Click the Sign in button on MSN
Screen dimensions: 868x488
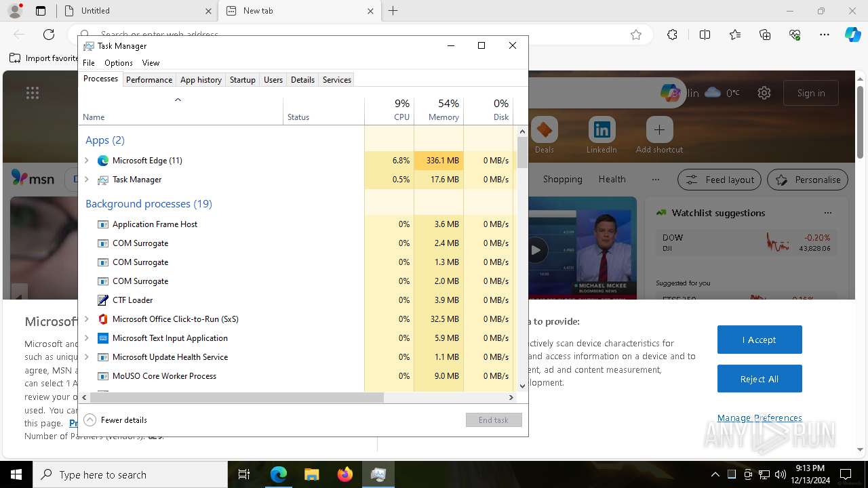(x=811, y=93)
